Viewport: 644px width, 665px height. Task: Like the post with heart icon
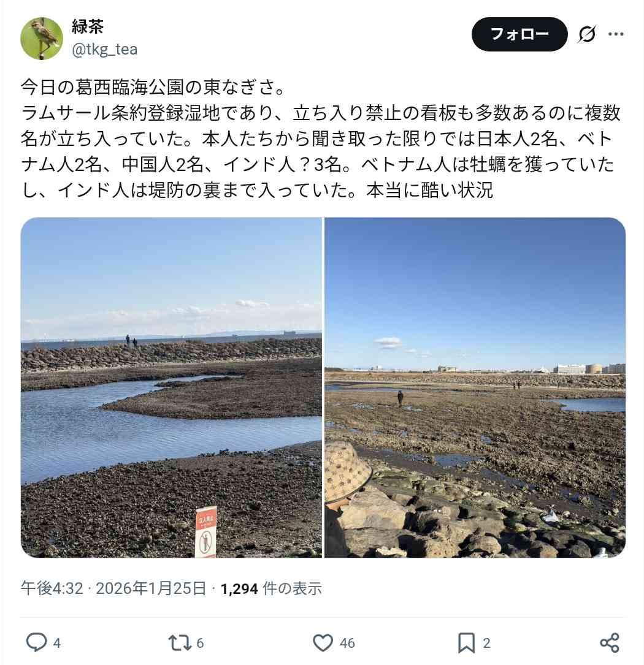pos(323,642)
